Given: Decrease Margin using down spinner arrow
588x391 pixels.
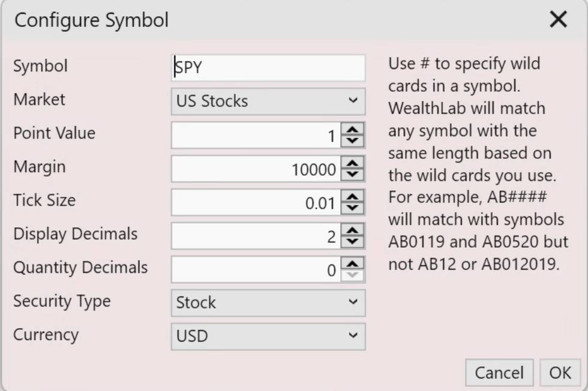Looking at the screenshot, I should coord(353,175).
